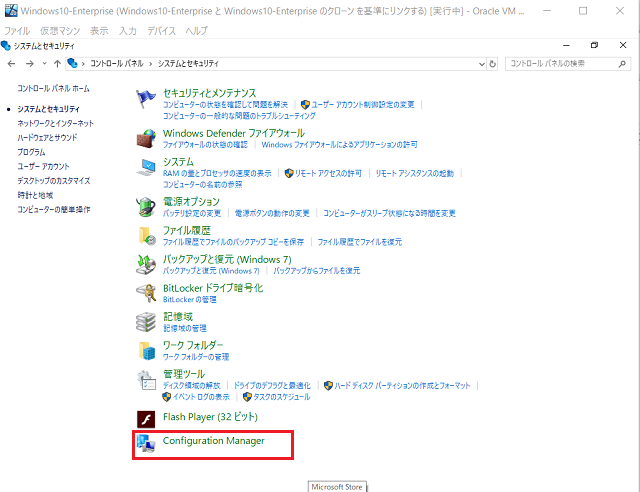Open the ワーク フォルダー icon
The width and height of the screenshot is (640, 492).
pyautogui.click(x=146, y=350)
